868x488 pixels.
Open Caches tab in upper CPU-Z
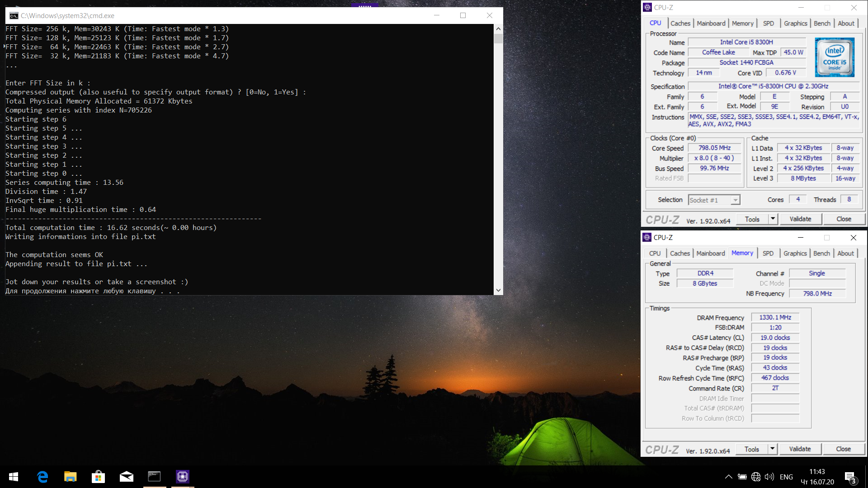(x=680, y=23)
